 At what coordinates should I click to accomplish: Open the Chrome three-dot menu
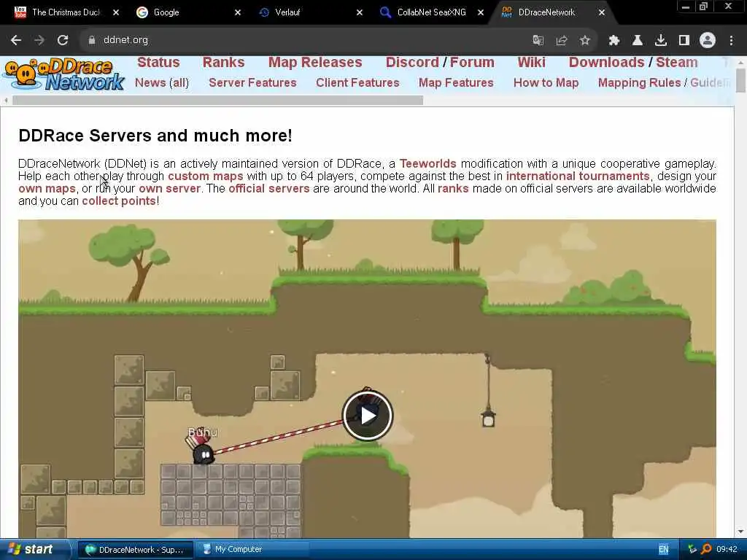pyautogui.click(x=731, y=41)
